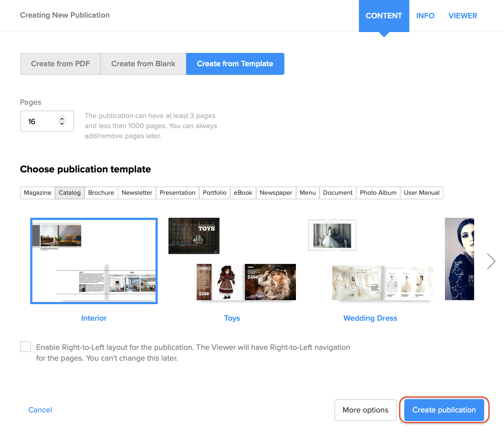The image size is (504, 442).
Task: Click Create publication to finish
Action: pos(444,410)
